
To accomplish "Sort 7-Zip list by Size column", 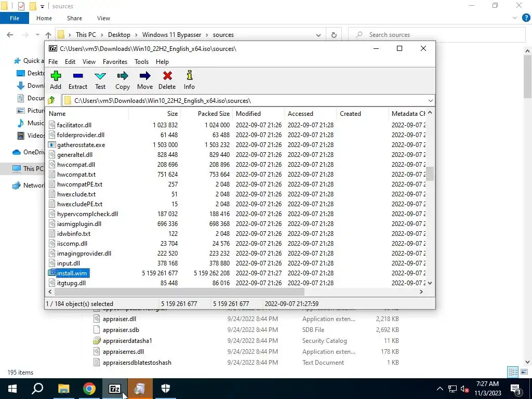I will click(x=154, y=114).
